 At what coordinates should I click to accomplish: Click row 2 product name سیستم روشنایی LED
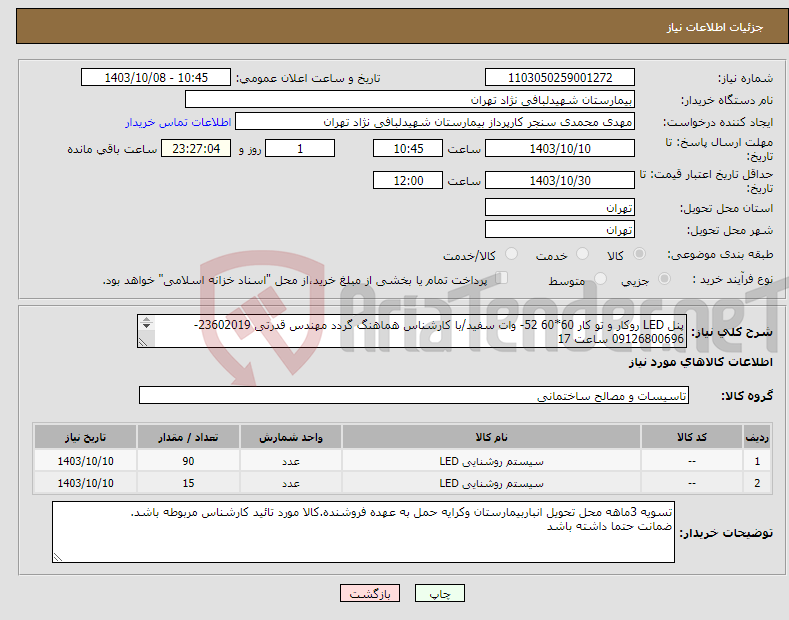point(491,483)
